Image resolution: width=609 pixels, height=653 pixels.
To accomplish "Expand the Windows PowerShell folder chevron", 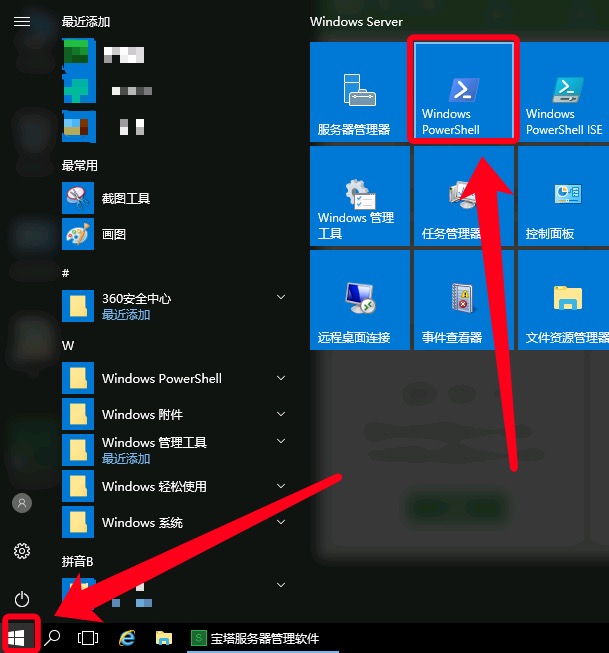I will pyautogui.click(x=281, y=378).
